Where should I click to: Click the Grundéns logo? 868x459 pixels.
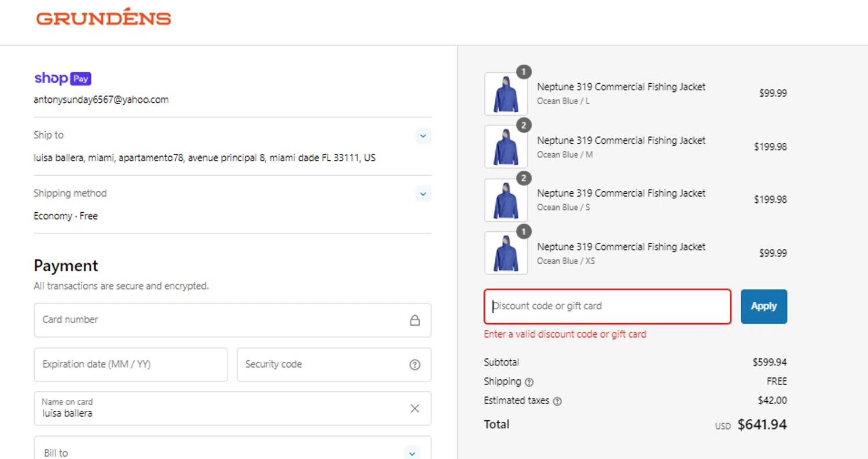point(104,17)
